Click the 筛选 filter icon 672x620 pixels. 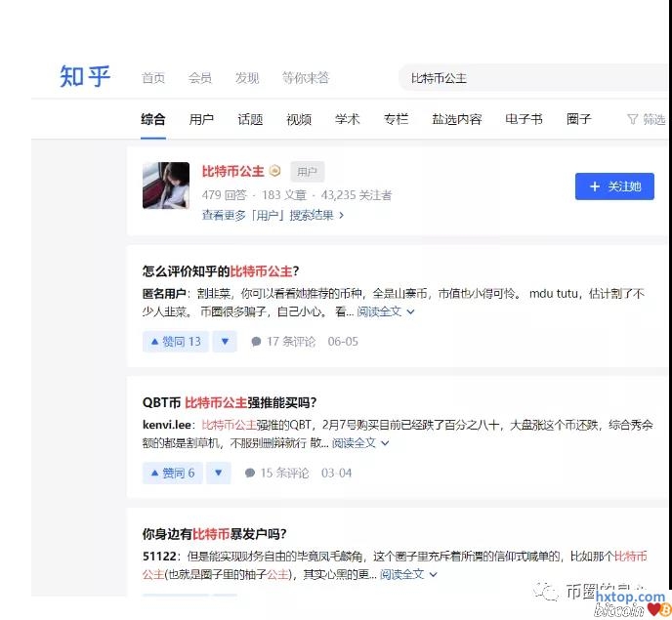632,119
